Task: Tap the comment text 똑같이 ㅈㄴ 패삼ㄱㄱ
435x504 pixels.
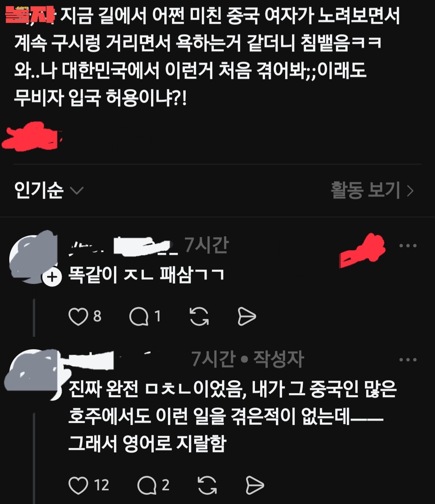Action: pos(146,276)
